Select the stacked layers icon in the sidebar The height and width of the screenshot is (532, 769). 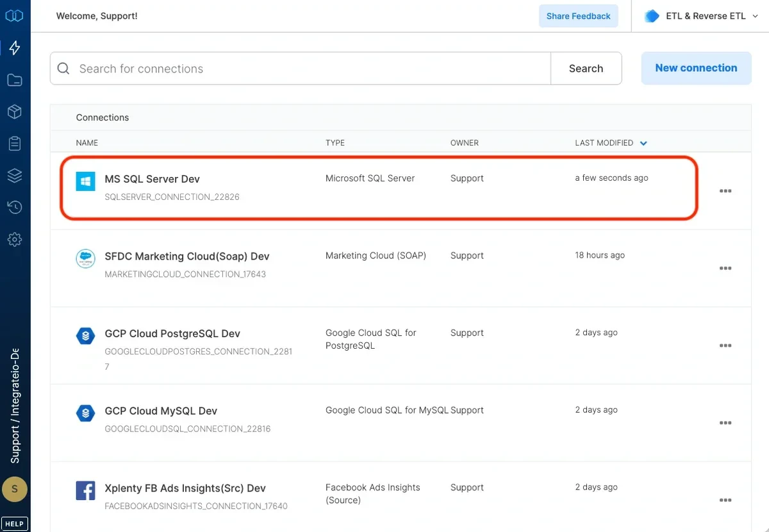tap(15, 175)
